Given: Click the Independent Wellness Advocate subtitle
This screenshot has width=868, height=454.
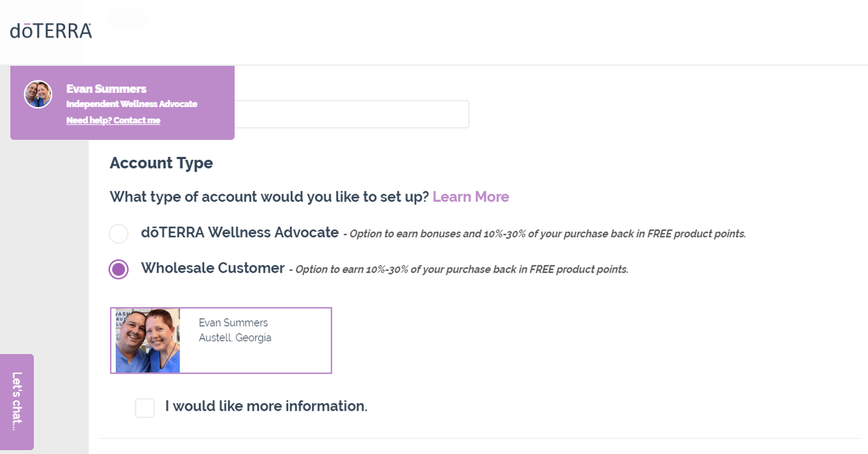Looking at the screenshot, I should click(x=132, y=104).
